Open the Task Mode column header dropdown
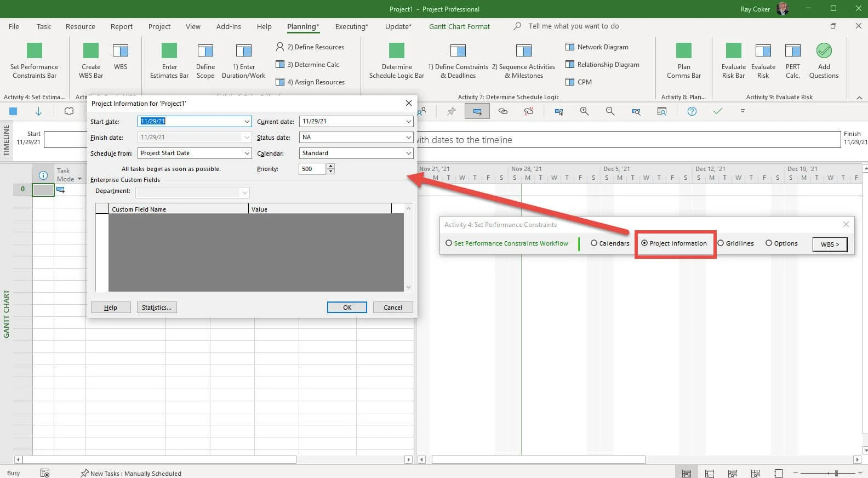868x478 pixels. tap(79, 179)
